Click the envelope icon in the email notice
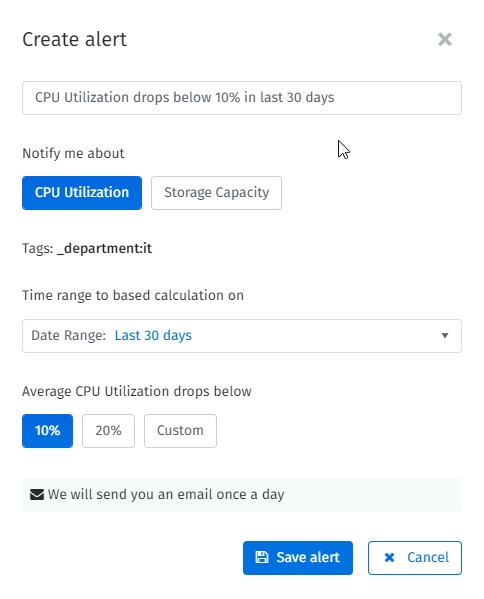This screenshot has width=484, height=599. (x=37, y=494)
